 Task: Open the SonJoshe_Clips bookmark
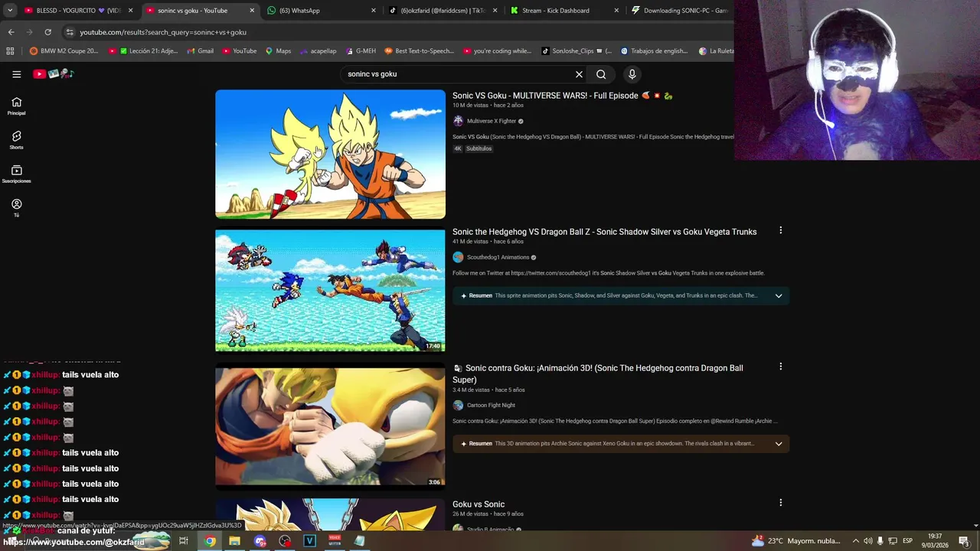click(x=576, y=51)
